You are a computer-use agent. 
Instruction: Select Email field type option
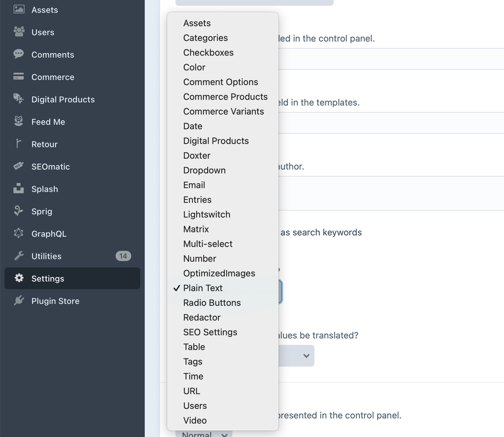click(x=223, y=185)
